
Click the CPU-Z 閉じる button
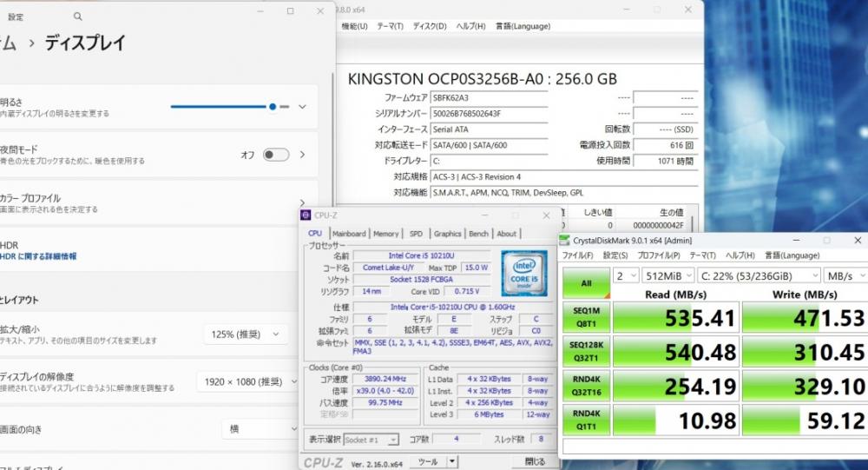pos(535,461)
